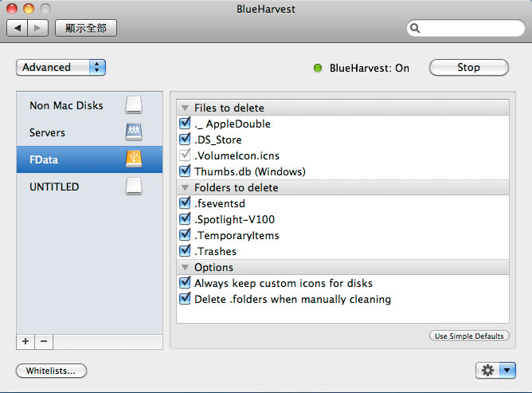Click the Non Mac Disks drive icon
The height and width of the screenshot is (393, 532).
(134, 105)
